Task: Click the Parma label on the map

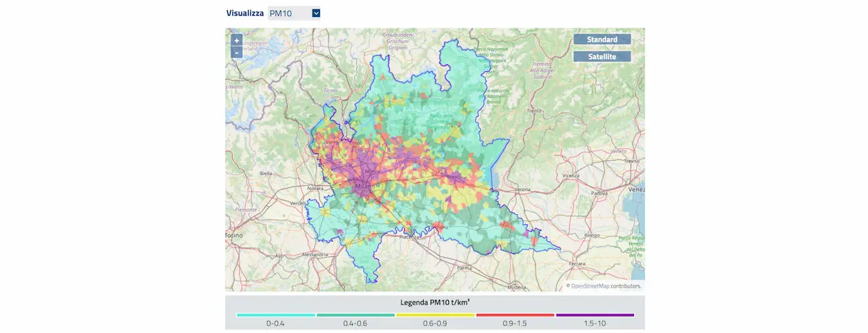Action: 464,267
